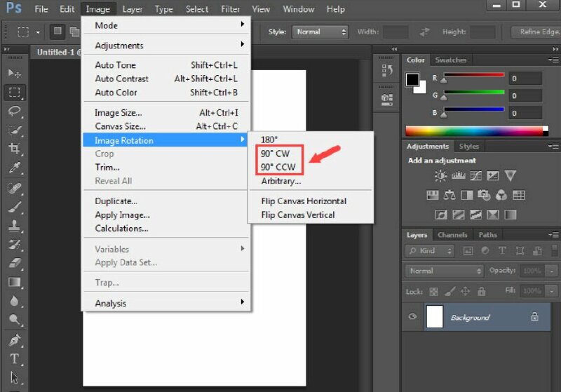Toggle Background layer visibility eye

pos(412,316)
